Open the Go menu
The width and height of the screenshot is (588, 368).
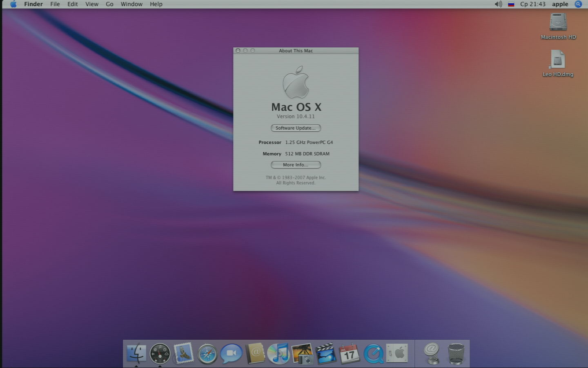109,4
